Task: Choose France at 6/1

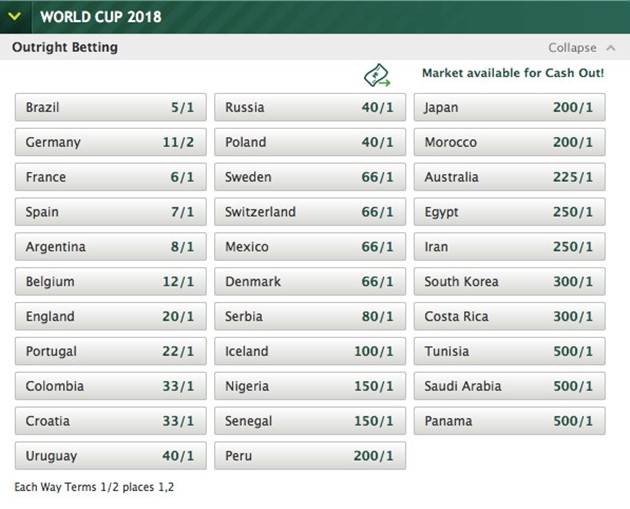Action: click(110, 177)
